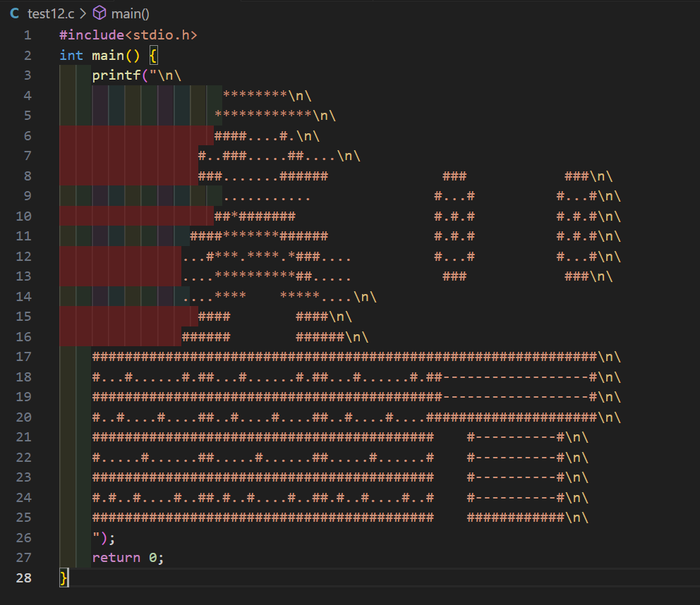Viewport: 700px width, 605px height.
Task: Click the 0 literal after return
Action: click(x=152, y=558)
